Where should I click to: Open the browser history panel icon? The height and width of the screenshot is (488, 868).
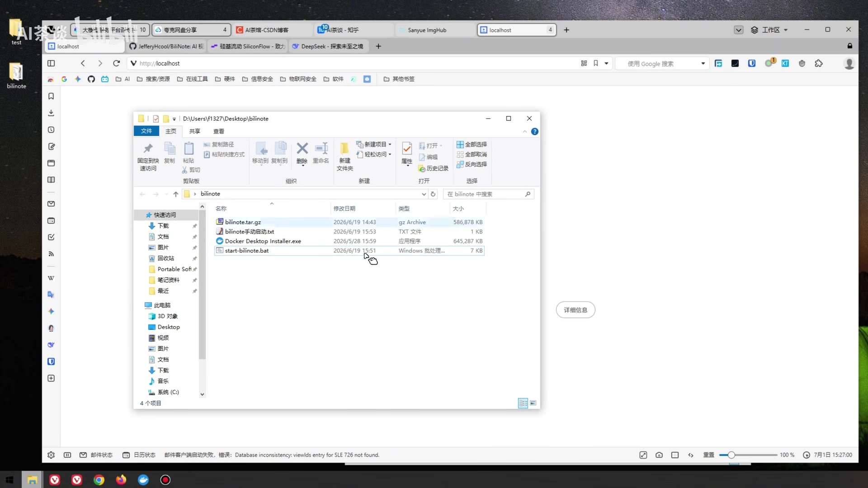tap(51, 130)
